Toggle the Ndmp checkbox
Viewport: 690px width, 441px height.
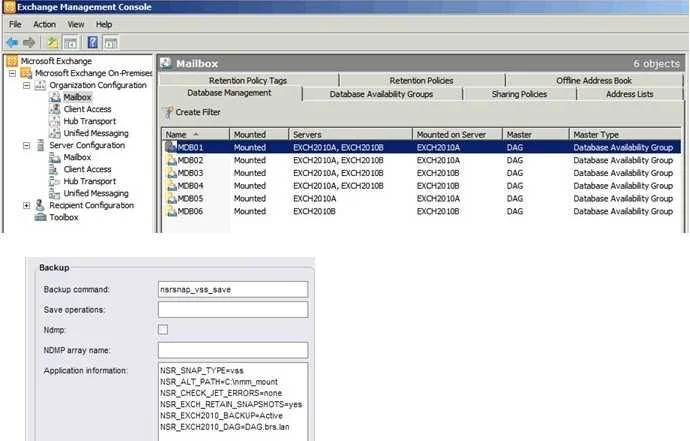pyautogui.click(x=163, y=330)
